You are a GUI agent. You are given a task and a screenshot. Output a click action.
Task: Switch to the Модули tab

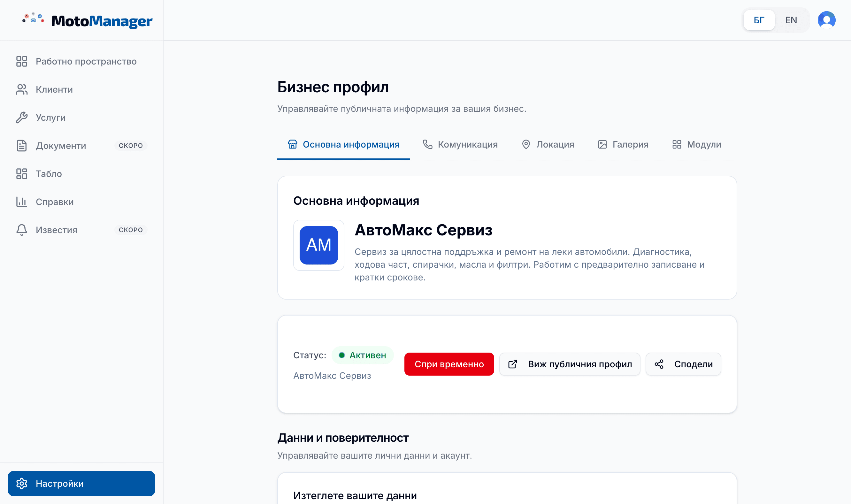(696, 145)
